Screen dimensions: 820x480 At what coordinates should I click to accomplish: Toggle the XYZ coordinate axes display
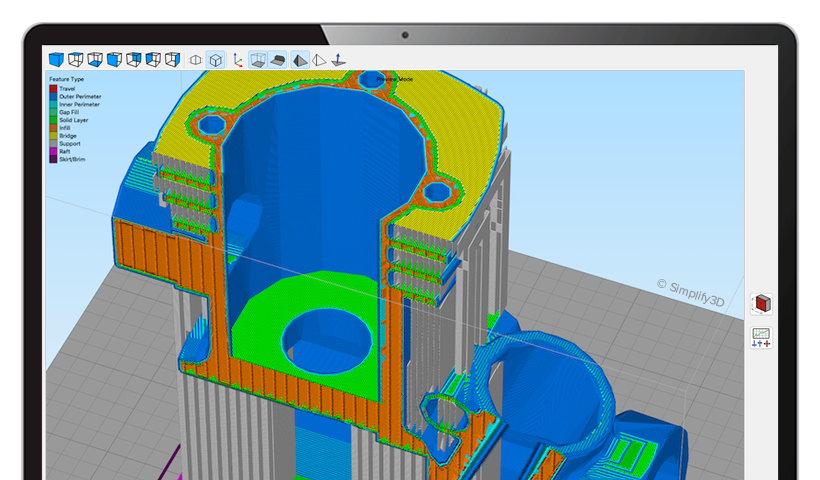coord(237,59)
